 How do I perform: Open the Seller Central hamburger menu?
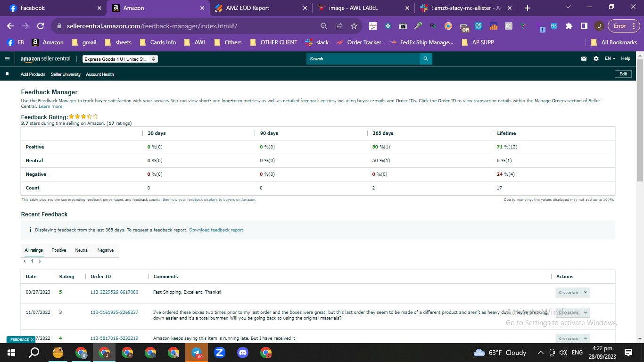[7, 59]
